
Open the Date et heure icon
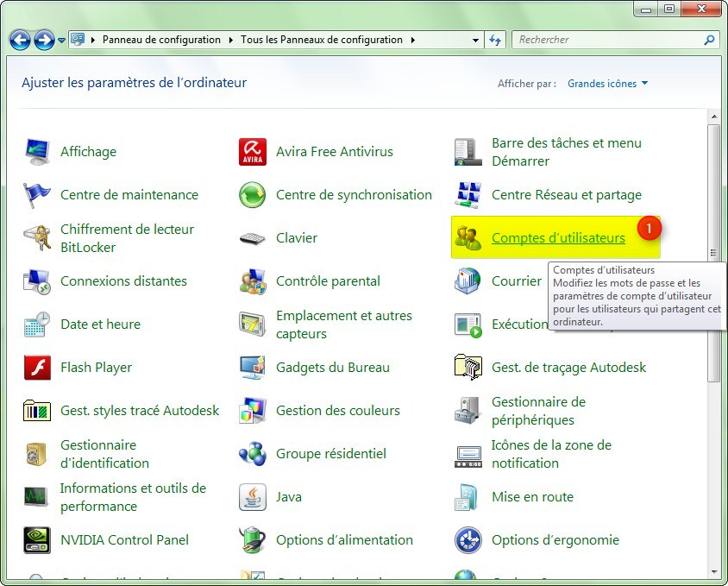(x=37, y=325)
